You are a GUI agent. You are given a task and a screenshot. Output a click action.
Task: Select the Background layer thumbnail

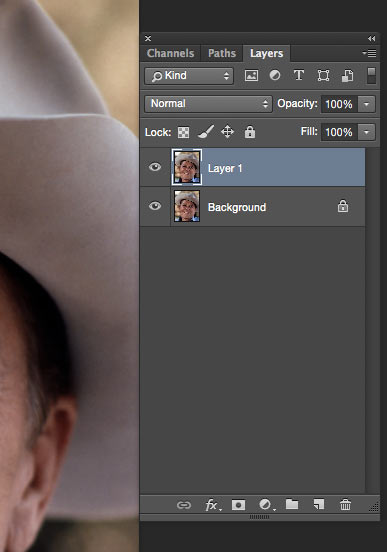point(187,206)
